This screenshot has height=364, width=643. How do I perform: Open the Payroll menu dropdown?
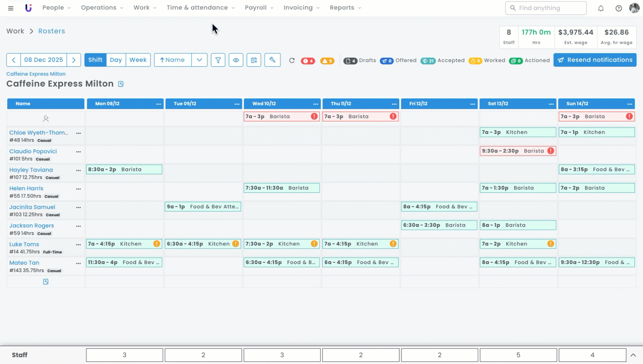coord(259,8)
